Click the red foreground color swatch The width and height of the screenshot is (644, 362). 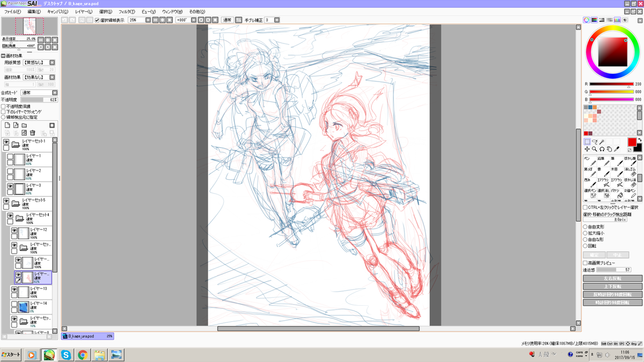(x=632, y=142)
